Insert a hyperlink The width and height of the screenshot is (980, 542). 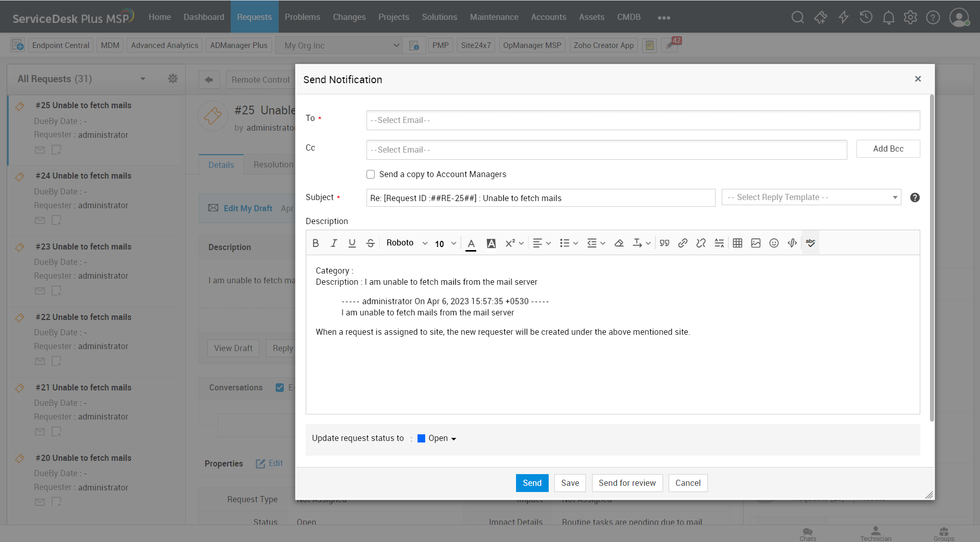[x=682, y=243]
